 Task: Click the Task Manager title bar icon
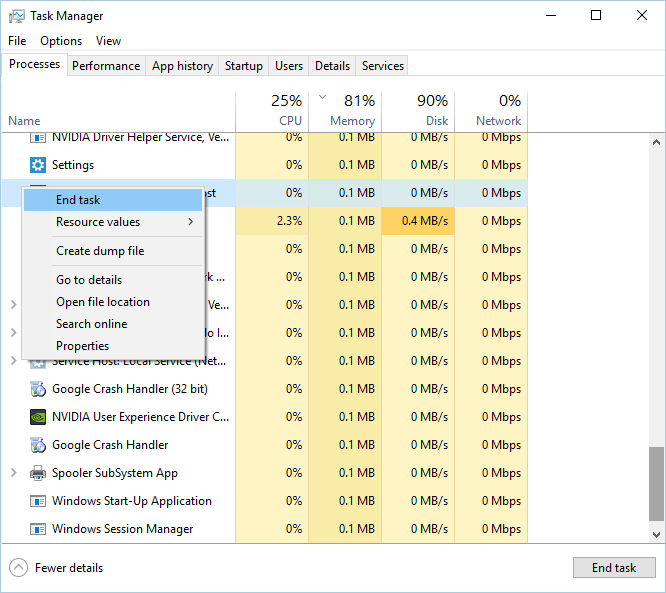click(x=17, y=16)
